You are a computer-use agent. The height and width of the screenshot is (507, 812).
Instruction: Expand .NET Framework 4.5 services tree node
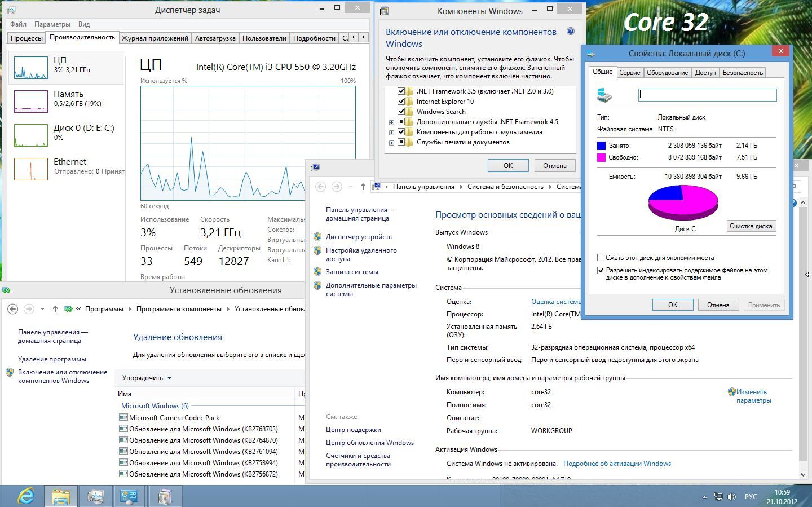[391, 122]
